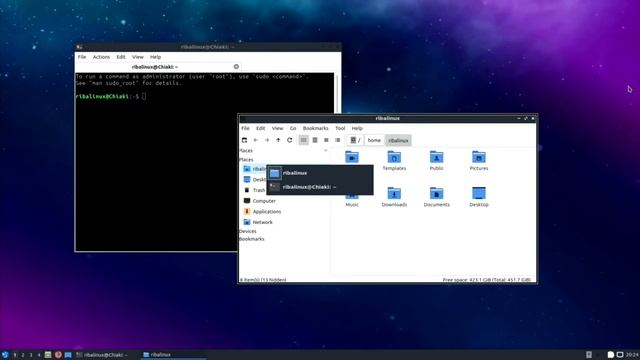This screenshot has width=640, height=360.
Task: Activate 'ribalinux' task button on taskbar
Action: [173, 355]
